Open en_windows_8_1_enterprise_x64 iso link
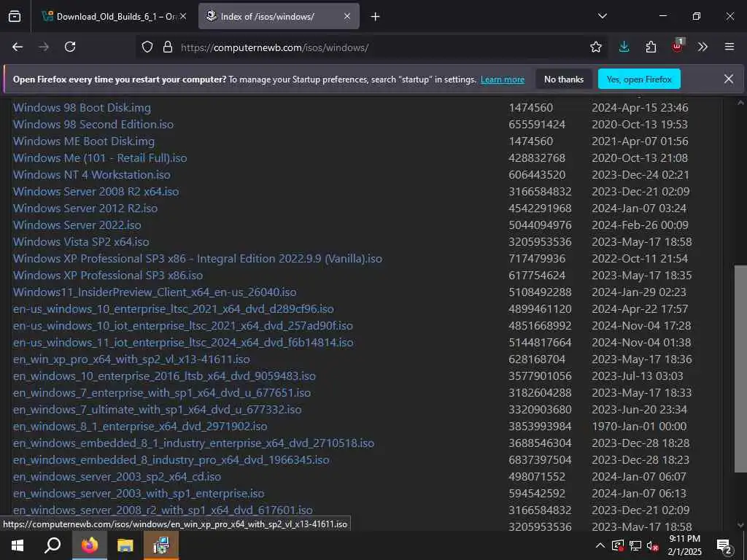 (x=140, y=426)
